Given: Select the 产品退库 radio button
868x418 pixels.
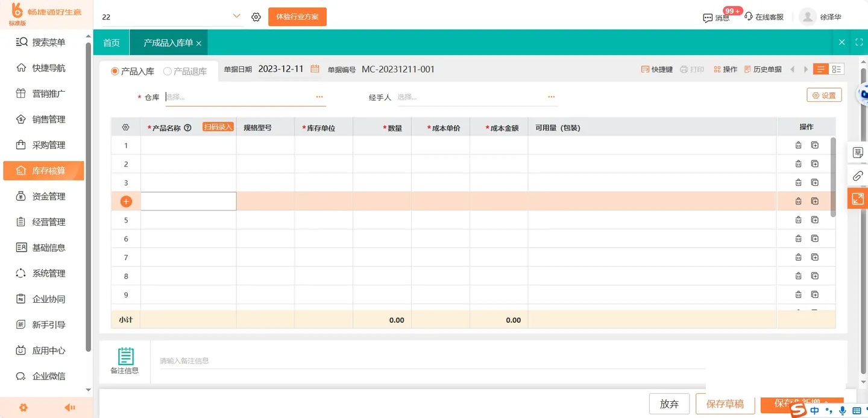Looking at the screenshot, I should pos(168,71).
